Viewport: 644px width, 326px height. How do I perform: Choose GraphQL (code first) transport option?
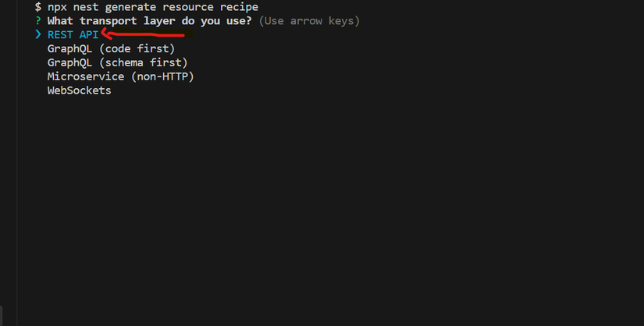click(112, 48)
